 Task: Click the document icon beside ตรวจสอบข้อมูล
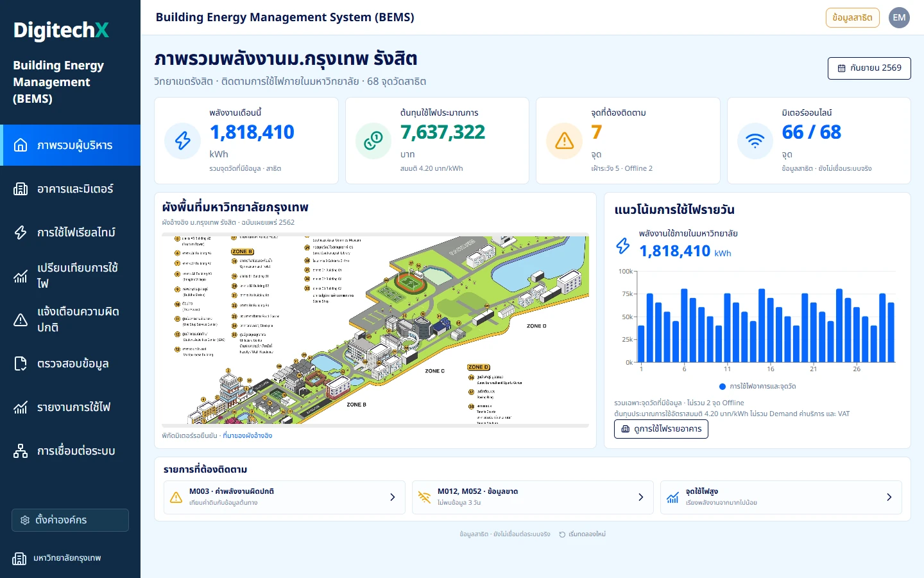click(x=21, y=363)
